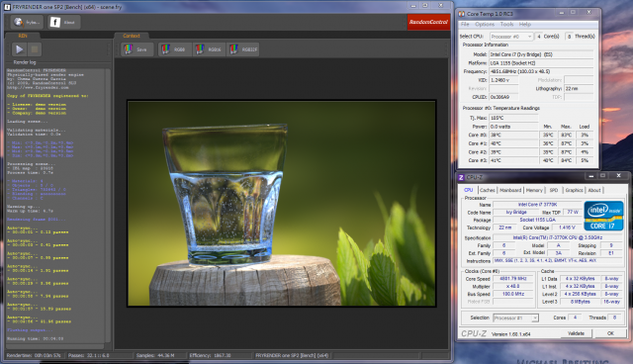Screen dimensions: 633x364
Task: Click Core #0 temperature 38°C
Action: 513,135
